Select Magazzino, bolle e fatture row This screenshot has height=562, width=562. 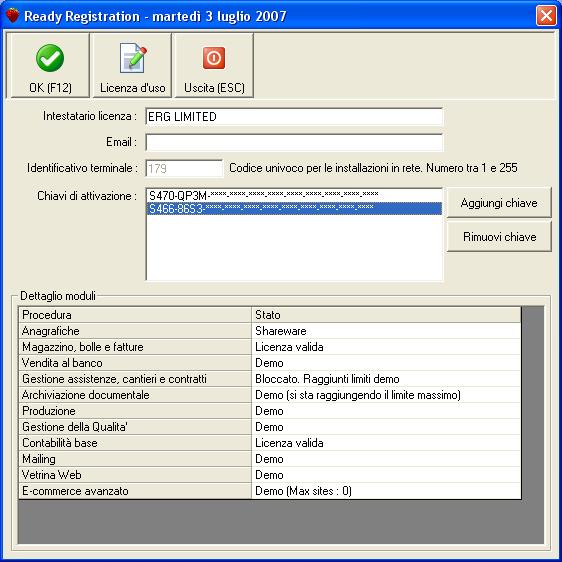270,347
